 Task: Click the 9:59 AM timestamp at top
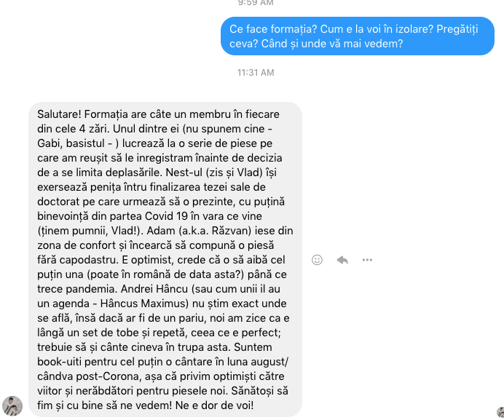(x=256, y=3)
